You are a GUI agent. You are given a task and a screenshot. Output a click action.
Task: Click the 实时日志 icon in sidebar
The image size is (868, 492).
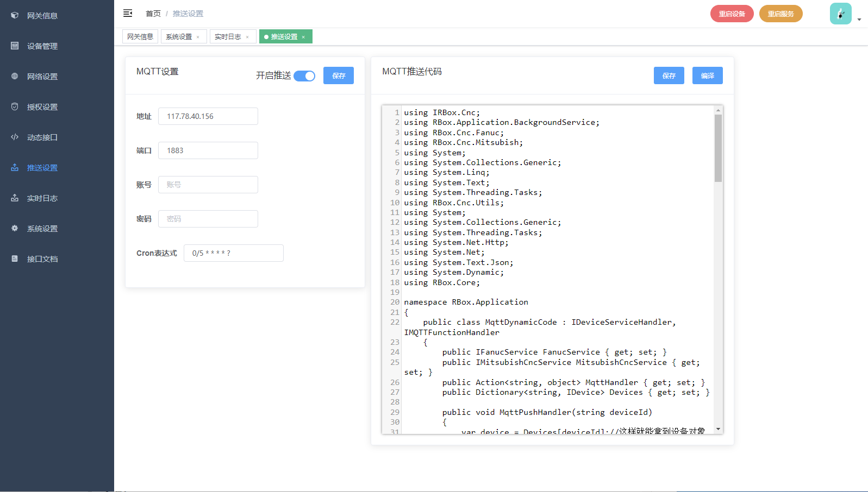15,198
